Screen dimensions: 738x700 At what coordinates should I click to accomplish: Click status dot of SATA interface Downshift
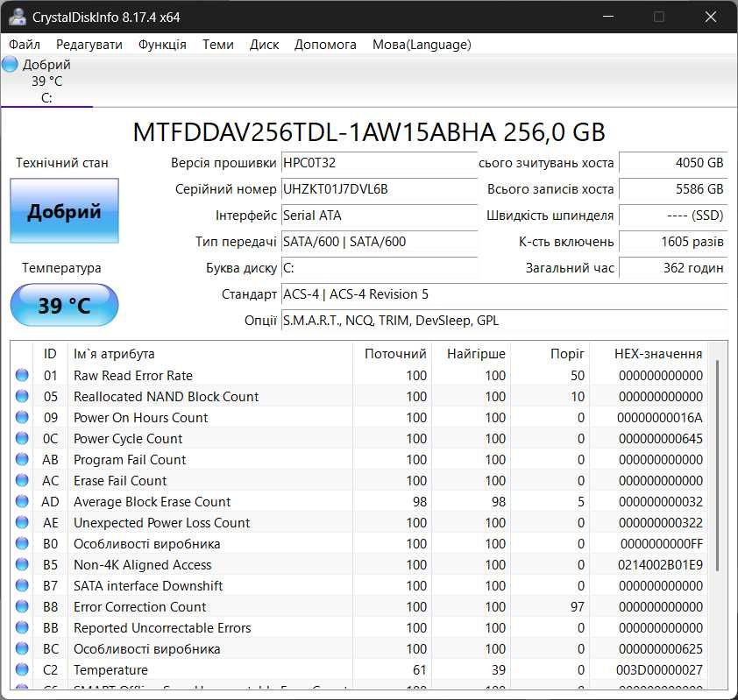[22, 586]
